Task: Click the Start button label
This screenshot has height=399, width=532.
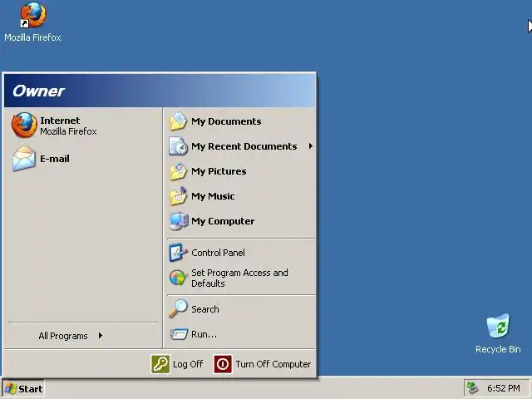Action: coord(31,389)
